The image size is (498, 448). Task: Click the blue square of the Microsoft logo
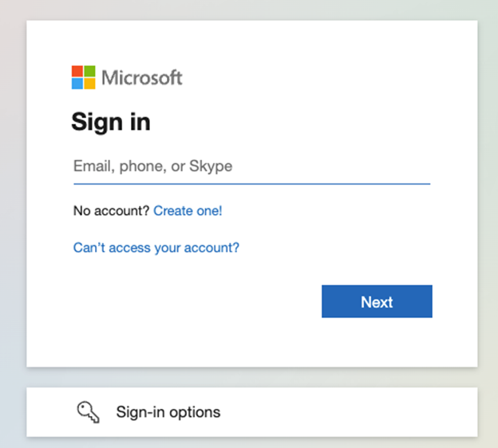click(77, 84)
